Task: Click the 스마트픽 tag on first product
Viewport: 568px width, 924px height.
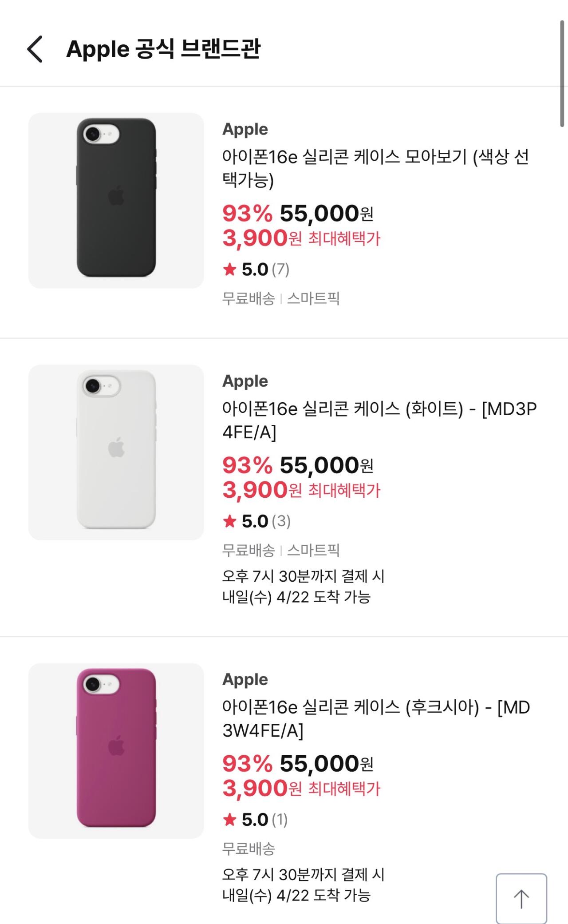Action: (x=313, y=298)
